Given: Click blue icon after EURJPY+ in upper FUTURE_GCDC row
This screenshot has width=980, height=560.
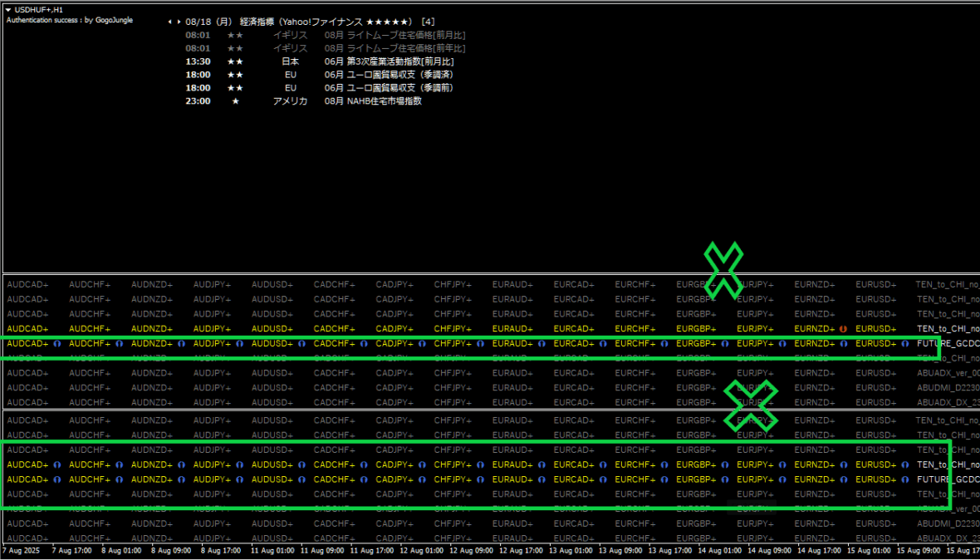Looking at the screenshot, I should [782, 343].
